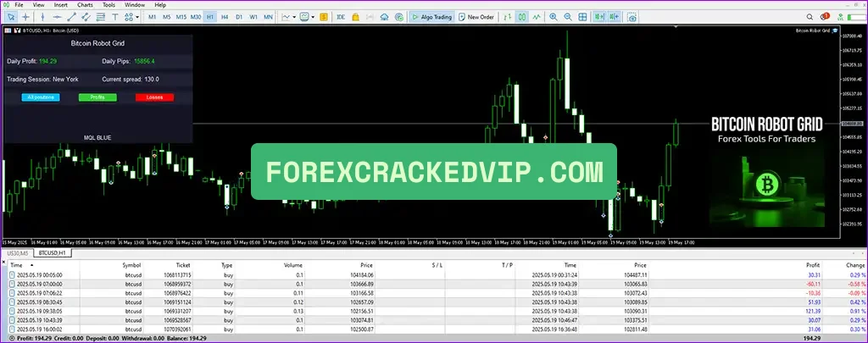Open the MetaEditor IDE
The width and height of the screenshot is (868, 343).
pyautogui.click(x=341, y=17)
